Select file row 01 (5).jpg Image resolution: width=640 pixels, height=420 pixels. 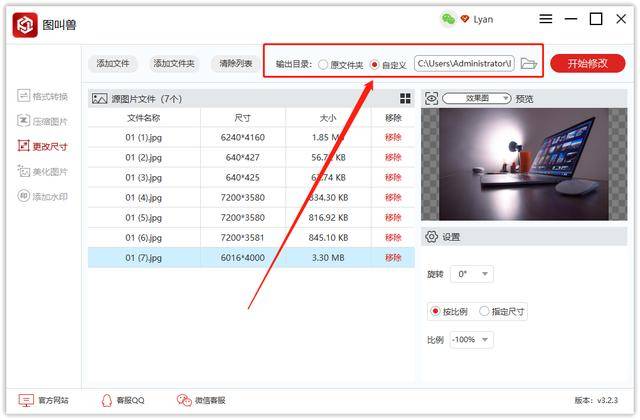pos(251,218)
